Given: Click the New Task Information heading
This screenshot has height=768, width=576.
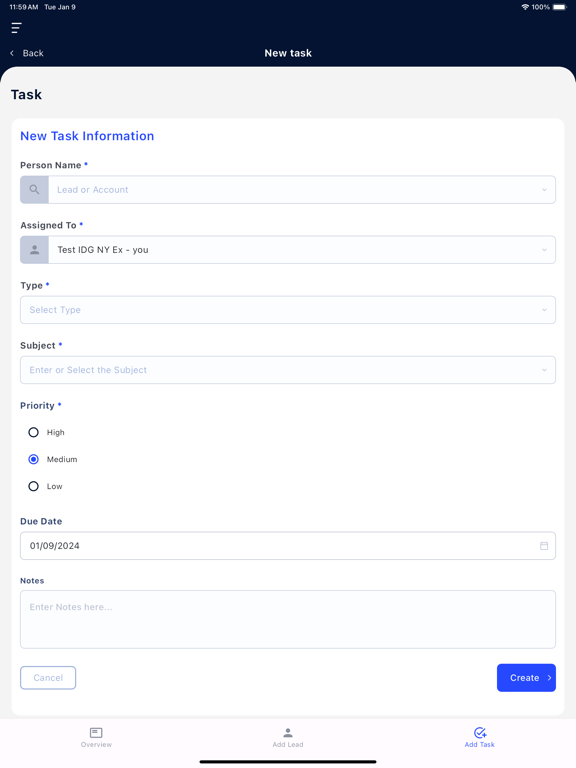Looking at the screenshot, I should (x=87, y=136).
